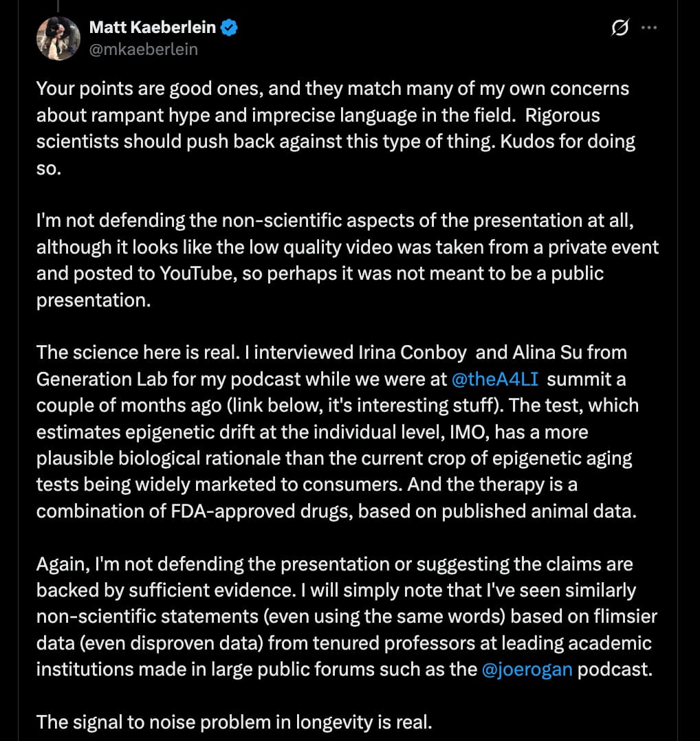Click the paragraph starting "Again, I'm not defending"

(347, 617)
